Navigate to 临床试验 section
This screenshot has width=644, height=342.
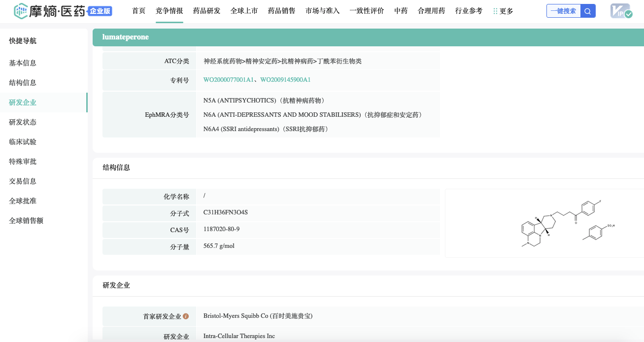click(x=23, y=142)
